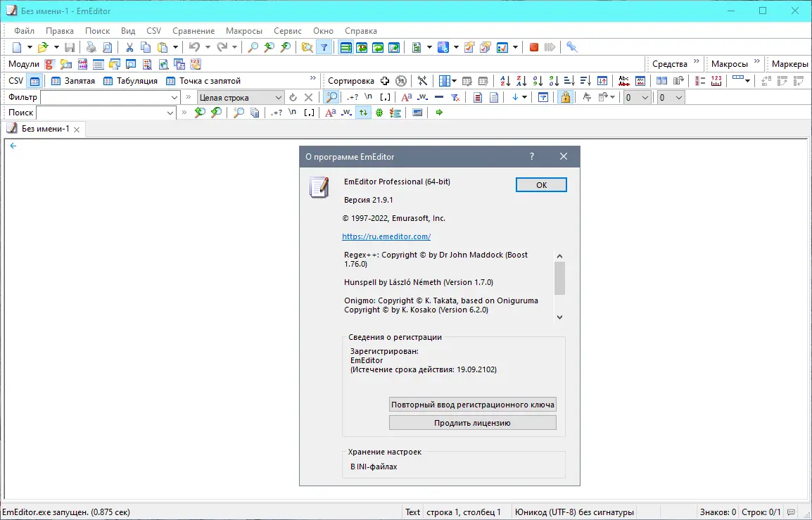Click the plus icon beside Сортировка
The width and height of the screenshot is (812, 520).
(385, 81)
